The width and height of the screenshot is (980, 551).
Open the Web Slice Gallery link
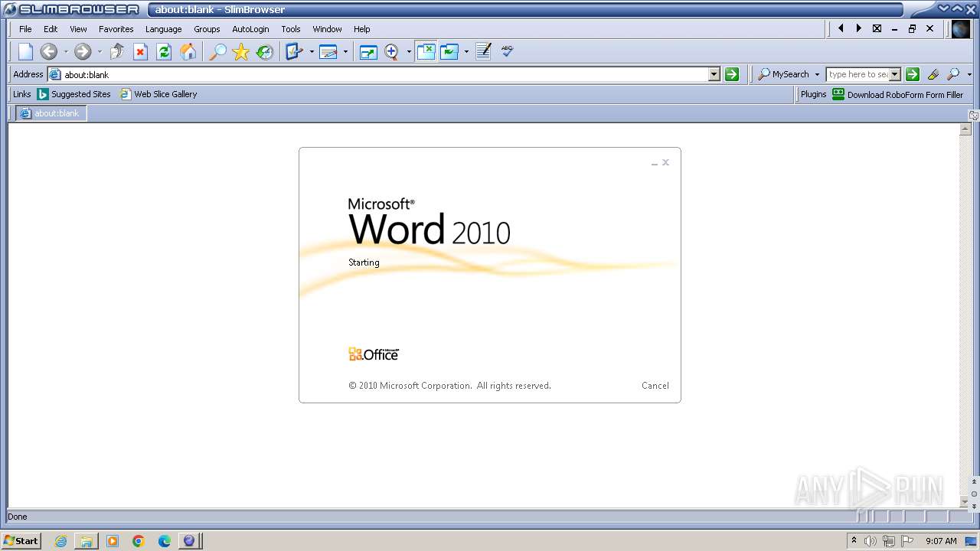pos(158,94)
